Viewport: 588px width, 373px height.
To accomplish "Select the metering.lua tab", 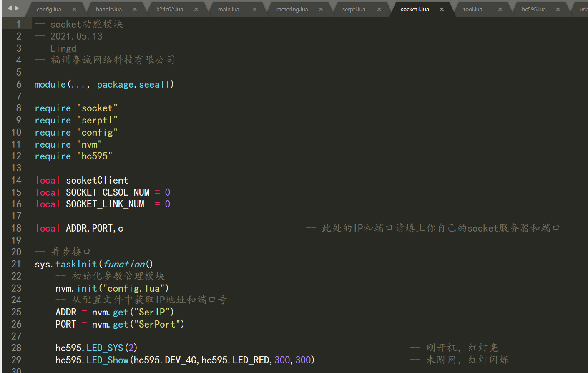I will 292,9.
